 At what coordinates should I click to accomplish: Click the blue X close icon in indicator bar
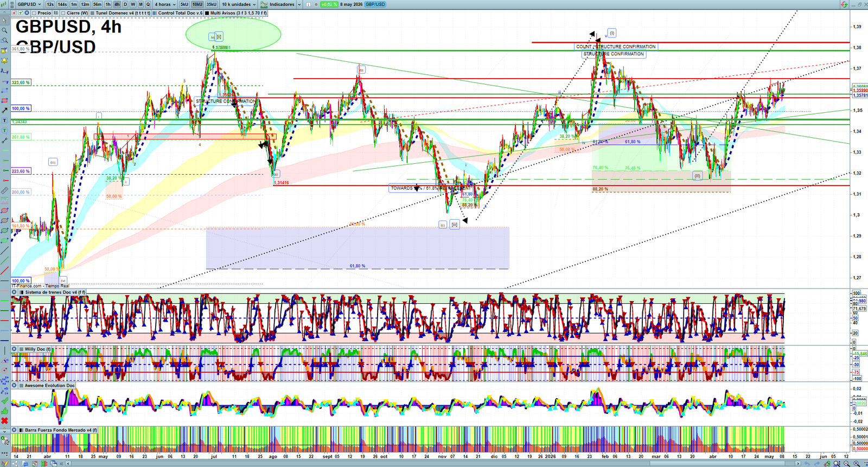click(x=27, y=13)
